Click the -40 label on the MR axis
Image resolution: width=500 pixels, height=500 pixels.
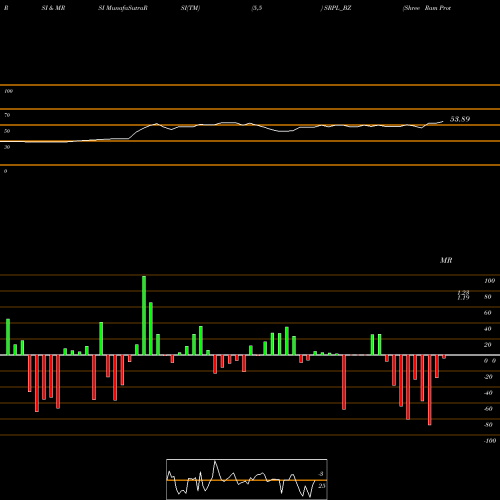pyautogui.click(x=488, y=393)
